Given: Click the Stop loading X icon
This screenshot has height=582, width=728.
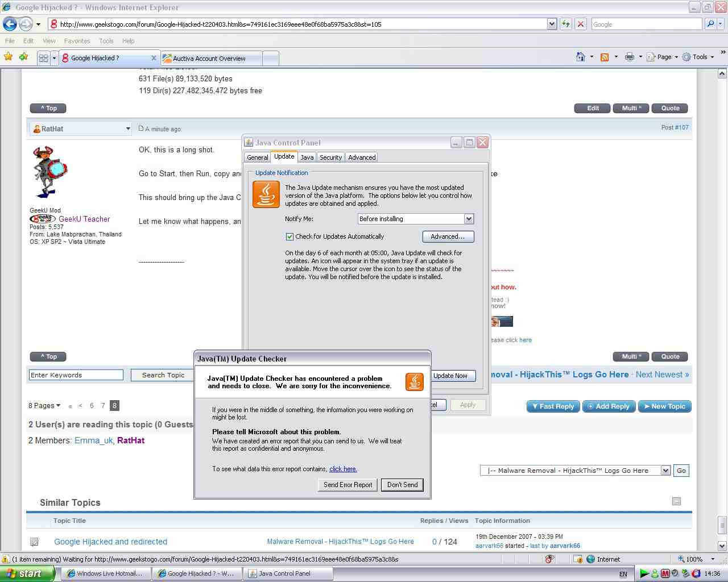Looking at the screenshot, I should coord(580,24).
